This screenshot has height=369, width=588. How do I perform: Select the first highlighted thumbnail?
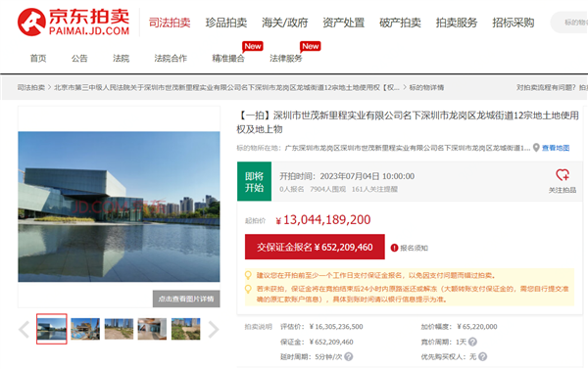(52, 329)
